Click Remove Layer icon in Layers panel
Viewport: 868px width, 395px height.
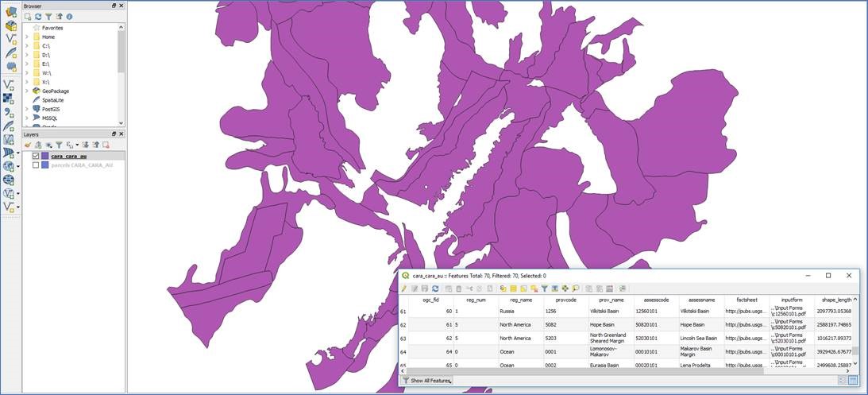tap(106, 145)
